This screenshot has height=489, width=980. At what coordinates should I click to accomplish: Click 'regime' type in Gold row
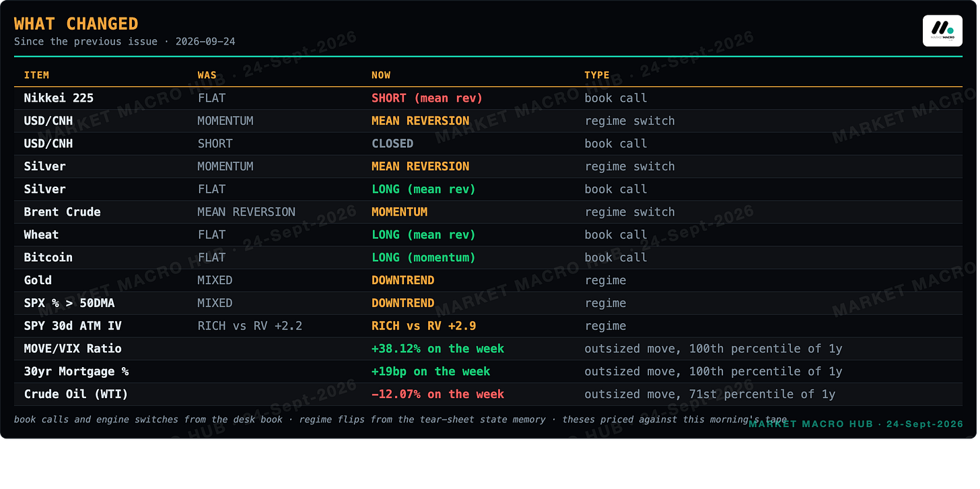[605, 280]
